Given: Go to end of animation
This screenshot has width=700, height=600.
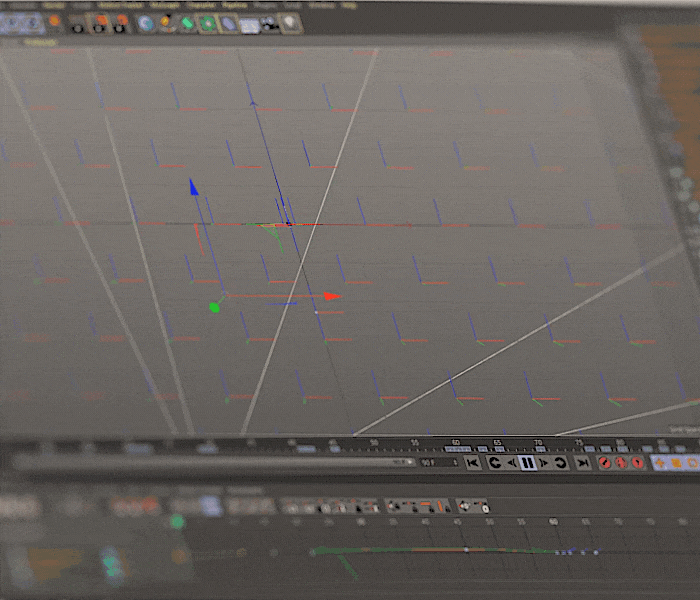Looking at the screenshot, I should click(583, 463).
